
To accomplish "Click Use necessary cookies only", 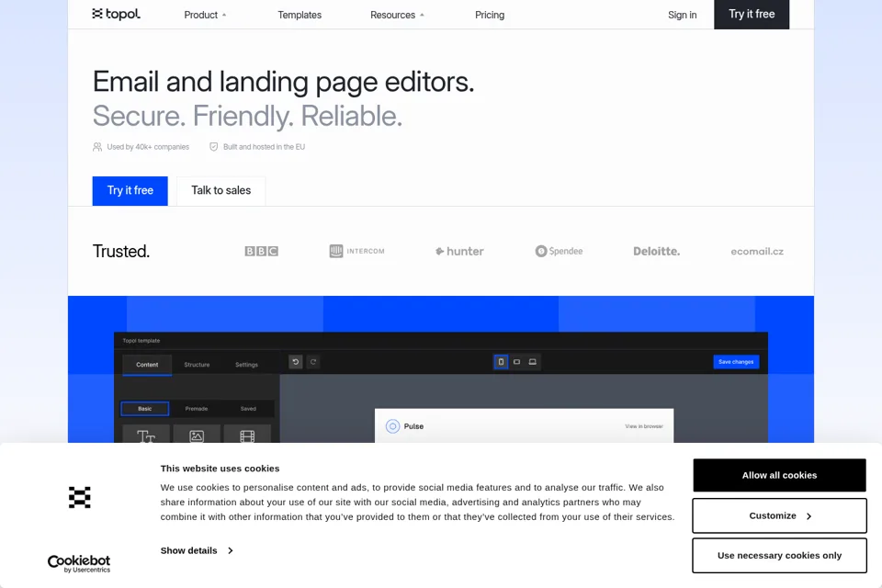I will tap(779, 555).
